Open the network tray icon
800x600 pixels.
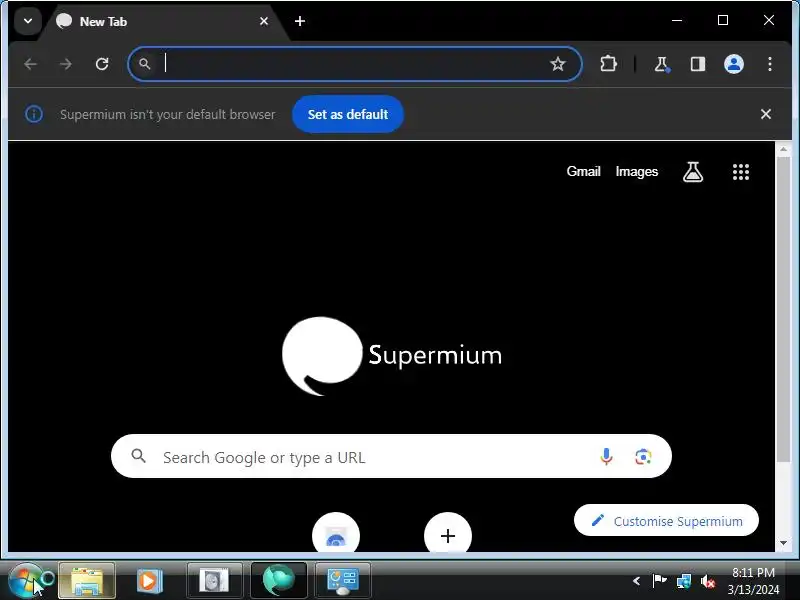684,581
